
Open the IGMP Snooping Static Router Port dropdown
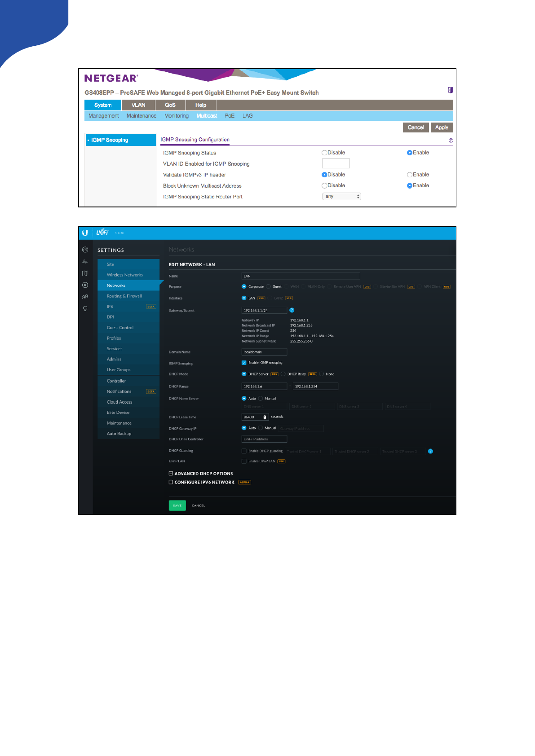(x=341, y=196)
